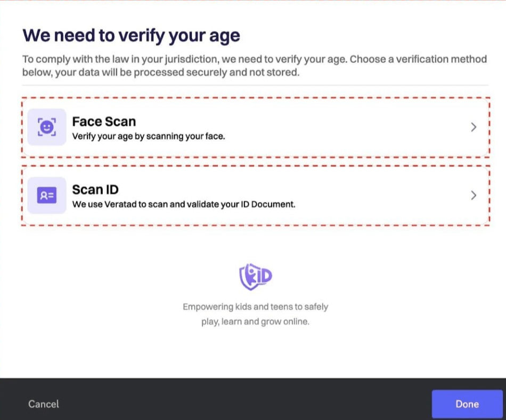Click the Face Scan smiley icon
This screenshot has width=506, height=420.
[x=47, y=127]
